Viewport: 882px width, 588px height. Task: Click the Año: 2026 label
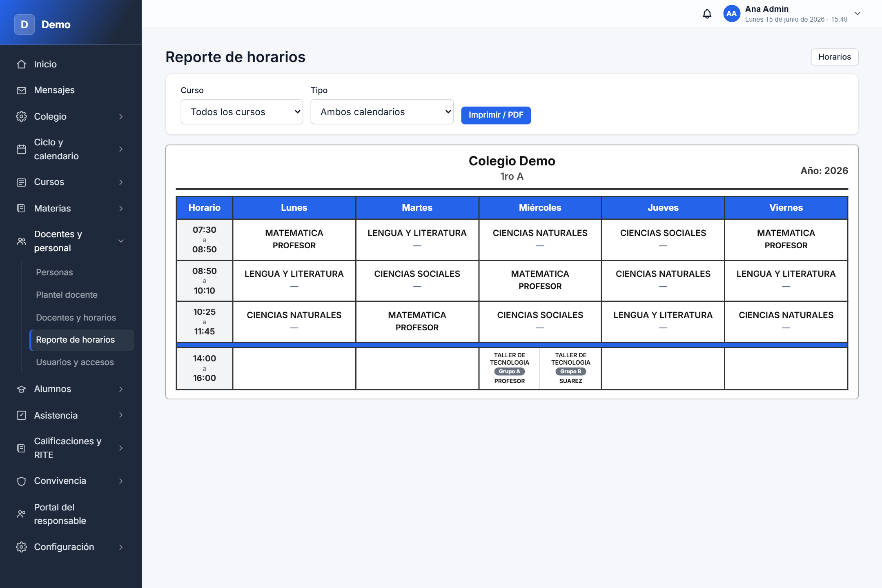(824, 171)
